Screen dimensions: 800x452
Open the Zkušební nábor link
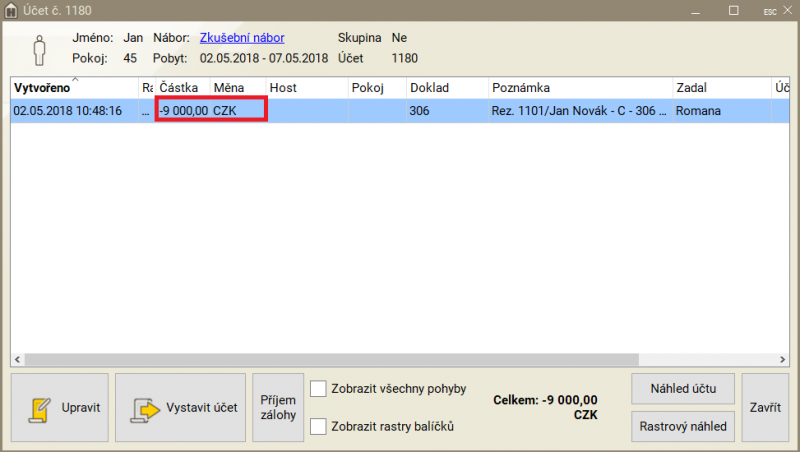(x=241, y=37)
